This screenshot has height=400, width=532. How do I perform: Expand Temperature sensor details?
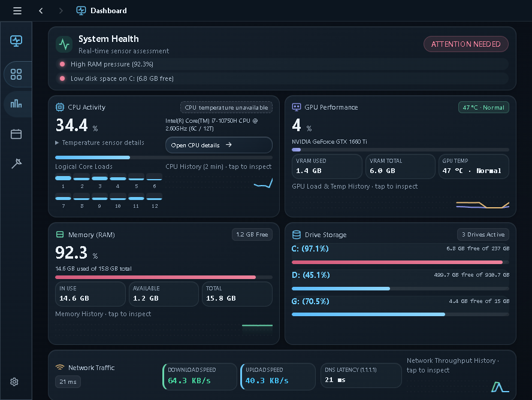99,143
